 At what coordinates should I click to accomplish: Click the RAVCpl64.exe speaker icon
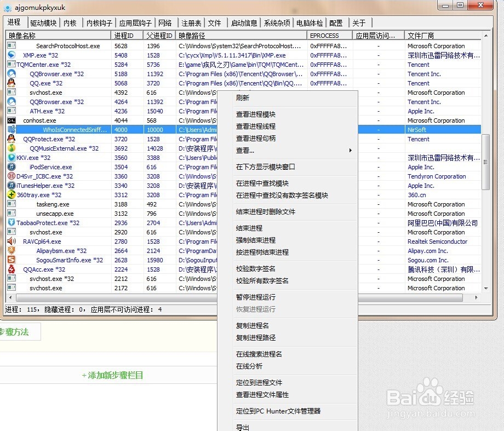[12, 241]
